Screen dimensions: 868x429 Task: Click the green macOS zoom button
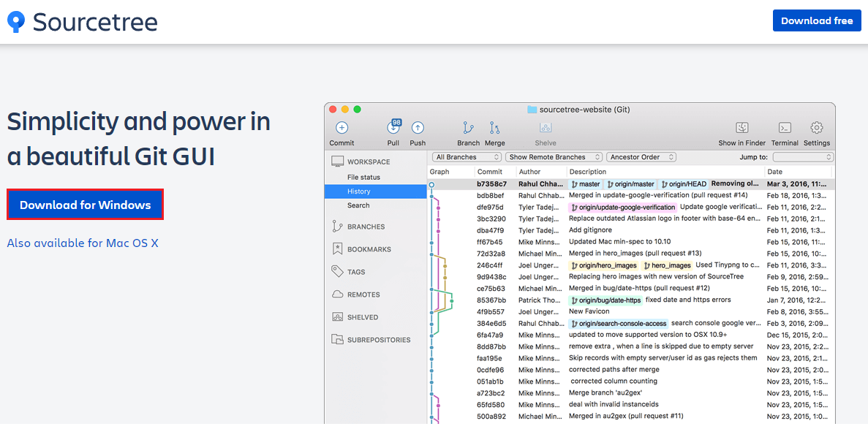pos(357,109)
